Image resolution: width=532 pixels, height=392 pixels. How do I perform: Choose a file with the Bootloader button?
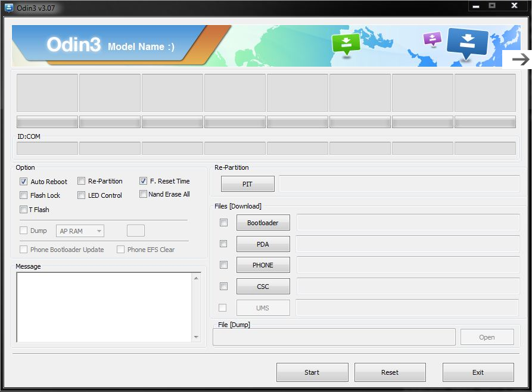coord(263,223)
